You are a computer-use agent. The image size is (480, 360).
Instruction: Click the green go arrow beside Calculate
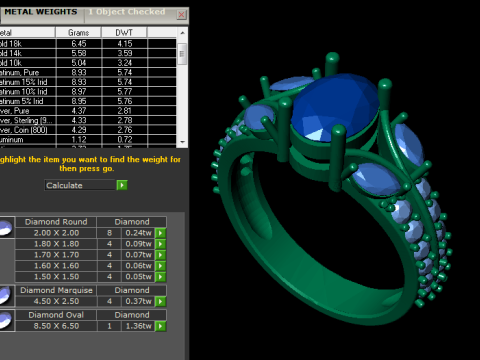click(122, 185)
